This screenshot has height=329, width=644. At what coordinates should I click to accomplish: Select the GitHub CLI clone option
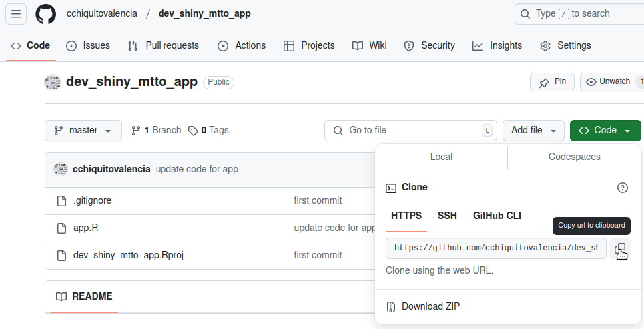[497, 216]
